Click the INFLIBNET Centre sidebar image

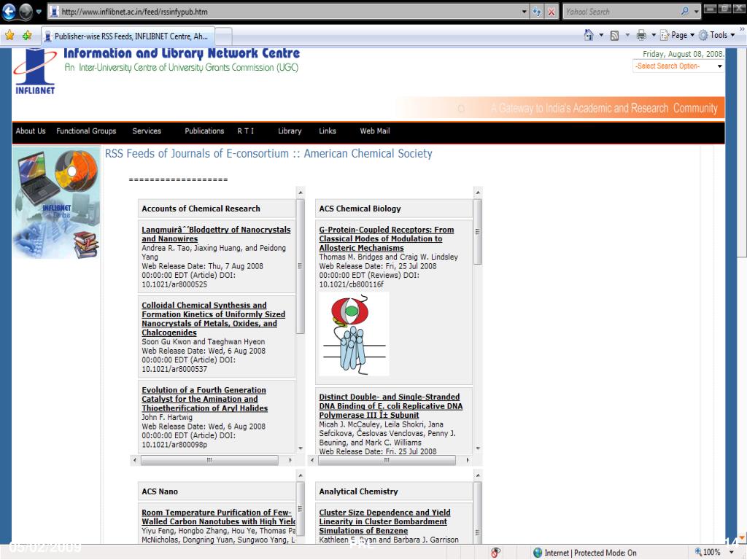click(x=56, y=203)
